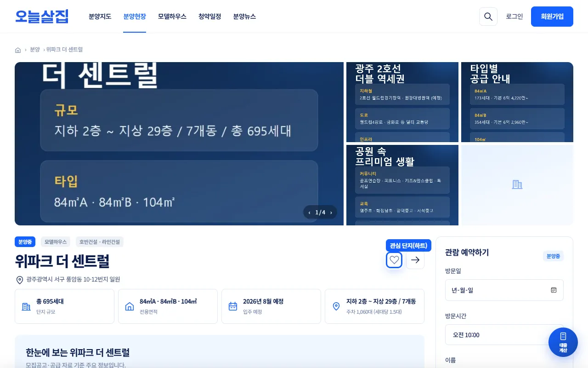This screenshot has height=368, width=588.
Task: Click the share arrow button
Action: pos(415,260)
